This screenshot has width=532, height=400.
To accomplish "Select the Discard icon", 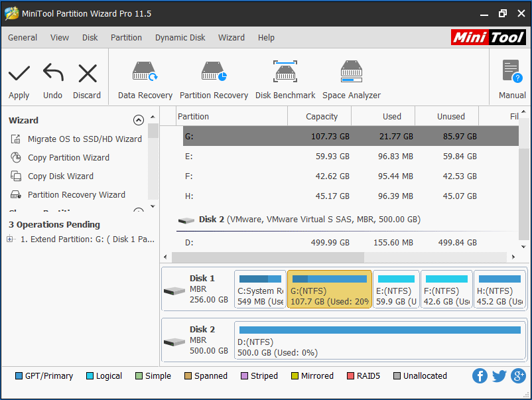I will [87, 73].
